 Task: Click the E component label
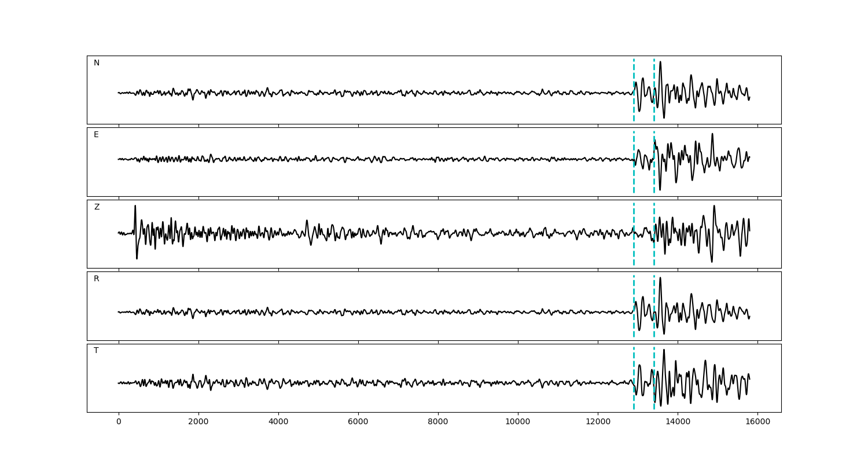click(x=96, y=135)
